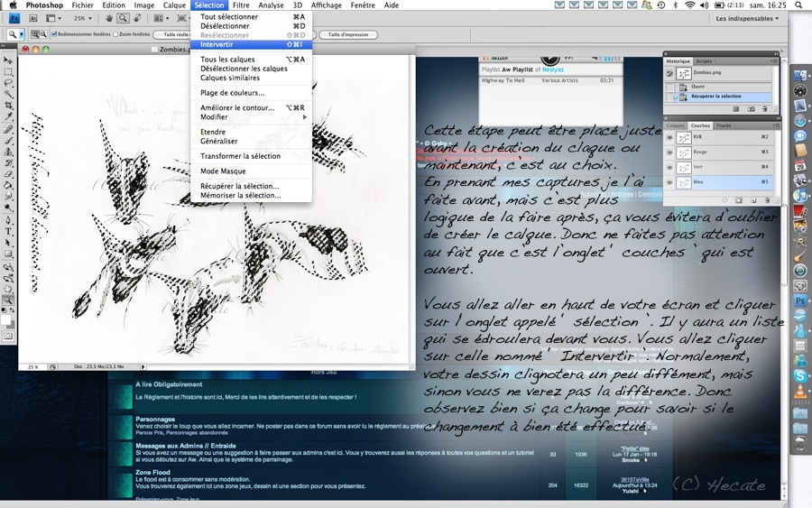
Task: Select the Magic Wand tool
Action: point(8,94)
